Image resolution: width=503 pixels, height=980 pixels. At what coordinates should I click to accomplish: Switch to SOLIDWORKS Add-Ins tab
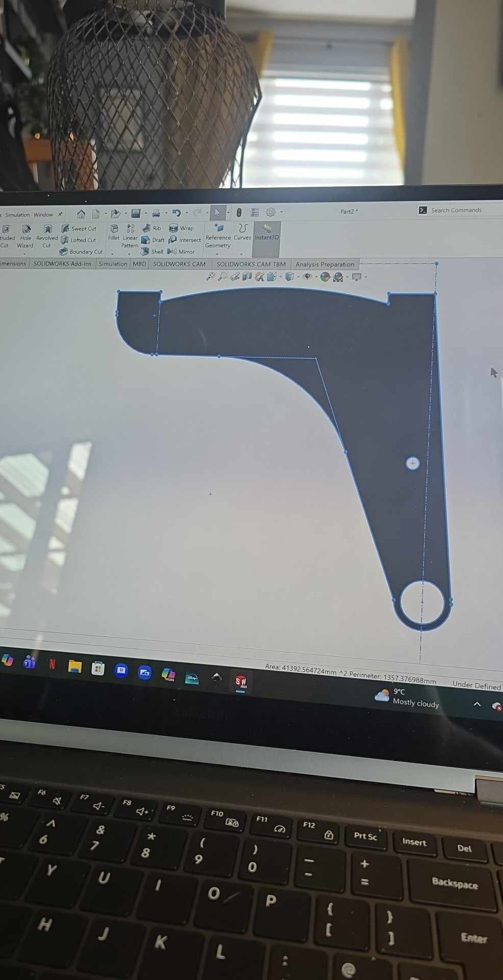62,264
